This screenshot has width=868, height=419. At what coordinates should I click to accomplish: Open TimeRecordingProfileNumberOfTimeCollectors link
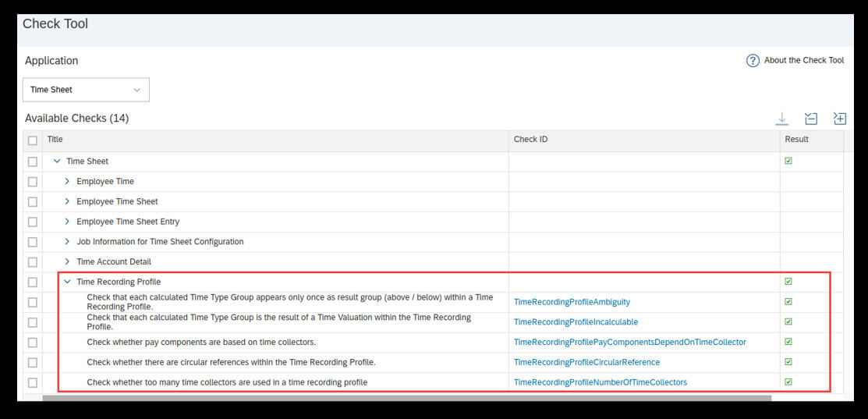pos(600,382)
